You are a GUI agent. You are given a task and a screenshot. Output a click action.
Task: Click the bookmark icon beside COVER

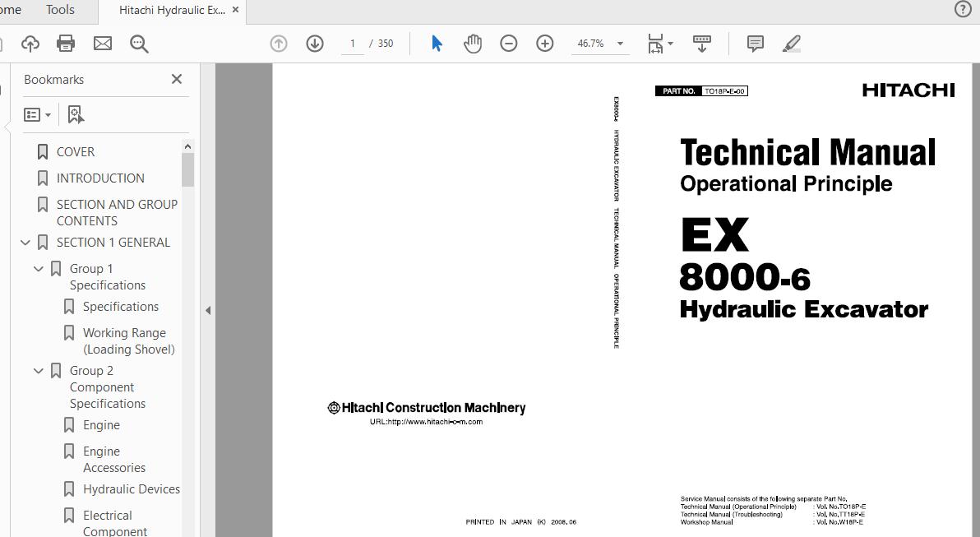click(x=43, y=152)
